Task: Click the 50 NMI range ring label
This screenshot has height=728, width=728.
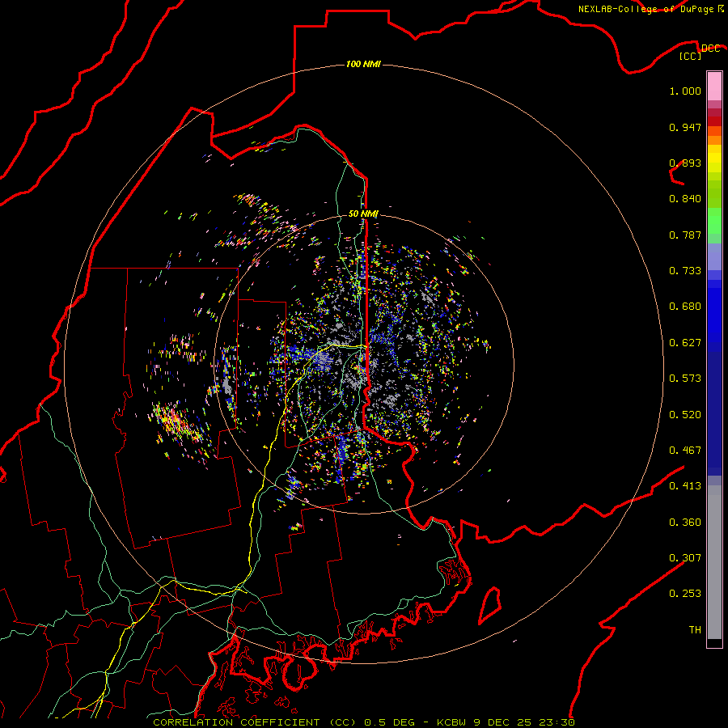Action: [x=363, y=214]
